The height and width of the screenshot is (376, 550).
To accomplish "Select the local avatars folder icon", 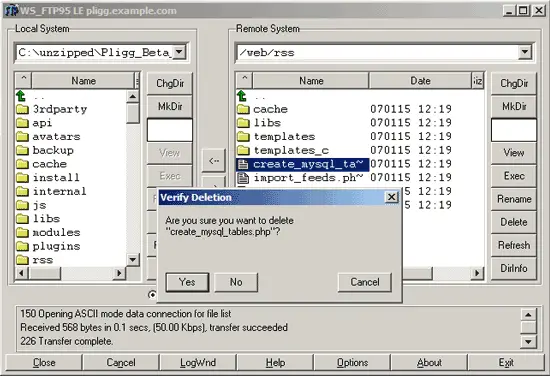I will click(22, 137).
